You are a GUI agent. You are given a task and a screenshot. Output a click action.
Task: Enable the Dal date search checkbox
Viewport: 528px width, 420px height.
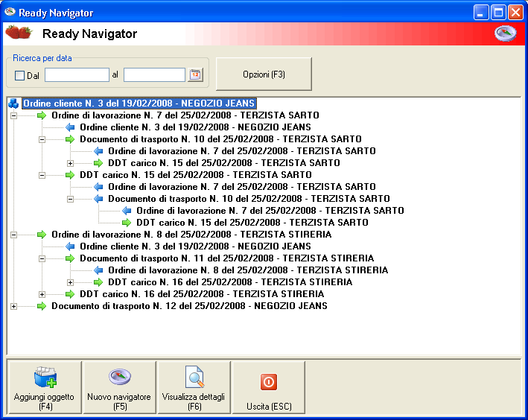[x=19, y=75]
